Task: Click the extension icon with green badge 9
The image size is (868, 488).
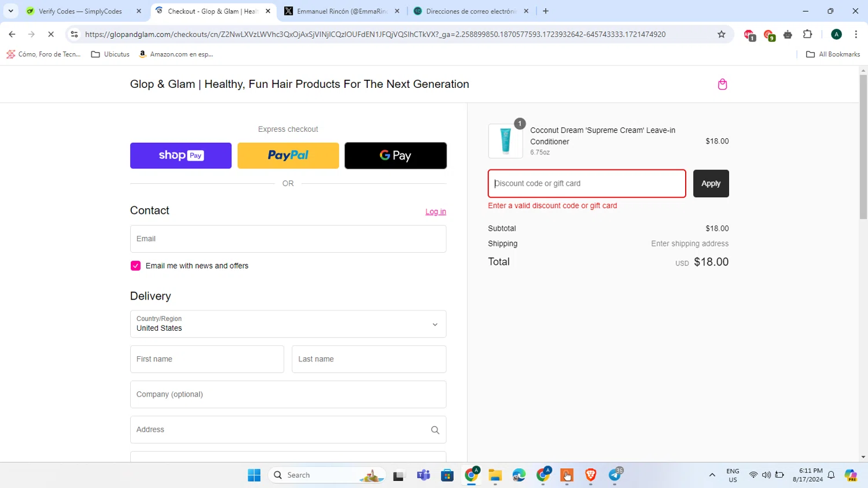Action: click(769, 35)
